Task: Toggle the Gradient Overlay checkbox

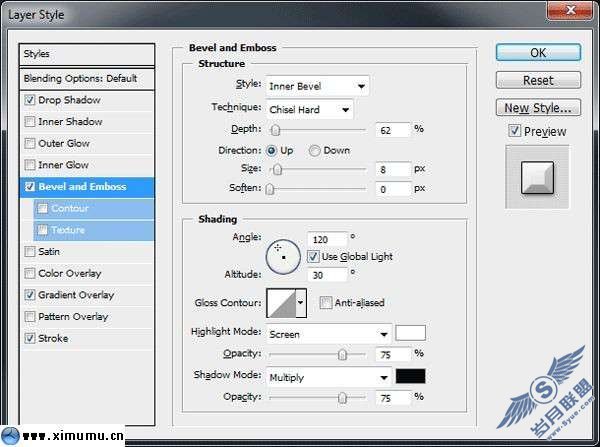Action: pos(29,295)
